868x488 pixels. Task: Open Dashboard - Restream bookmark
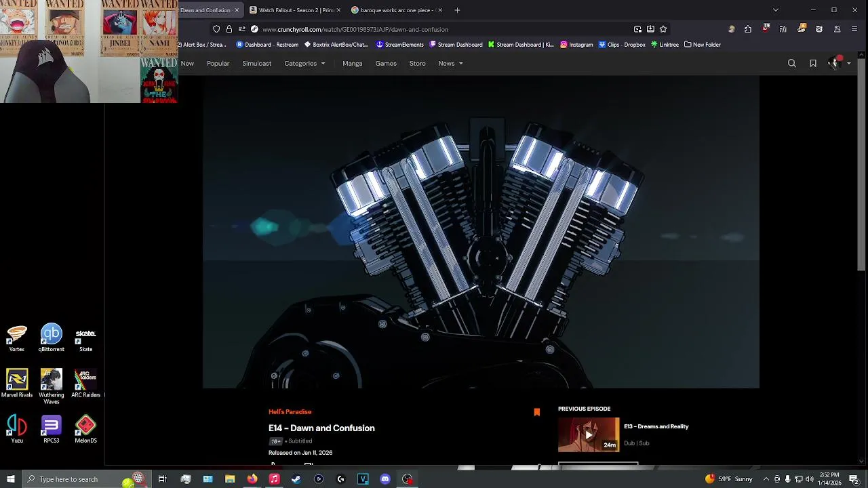tap(267, 45)
